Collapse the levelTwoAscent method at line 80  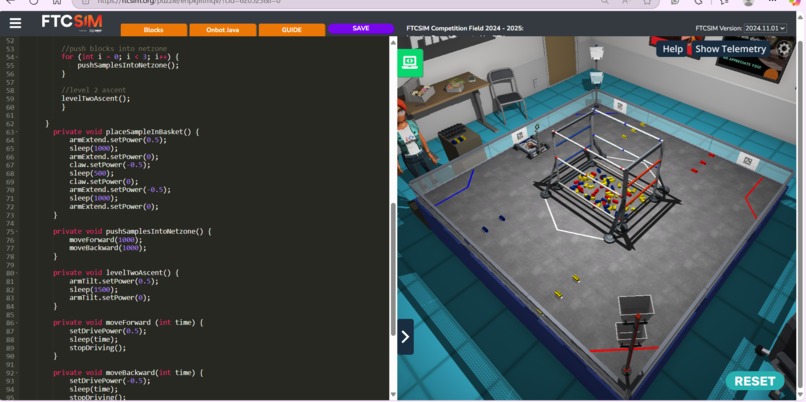point(16,273)
